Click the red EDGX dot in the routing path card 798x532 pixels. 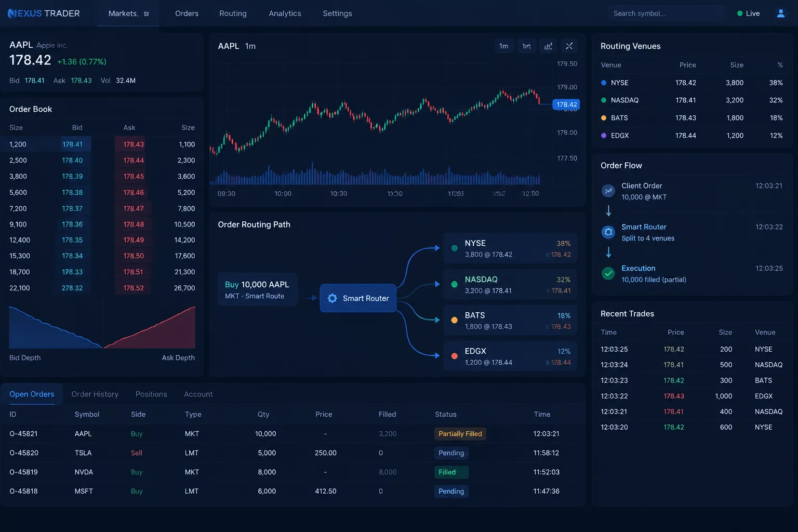[x=455, y=356]
